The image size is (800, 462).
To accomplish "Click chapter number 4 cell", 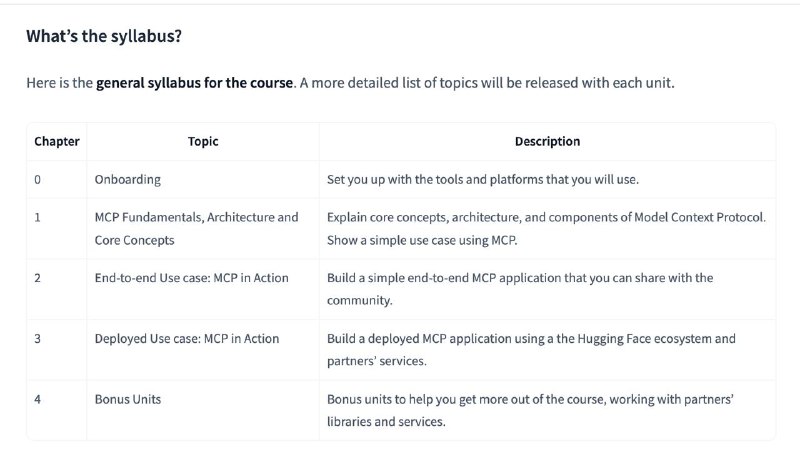I will [57, 410].
